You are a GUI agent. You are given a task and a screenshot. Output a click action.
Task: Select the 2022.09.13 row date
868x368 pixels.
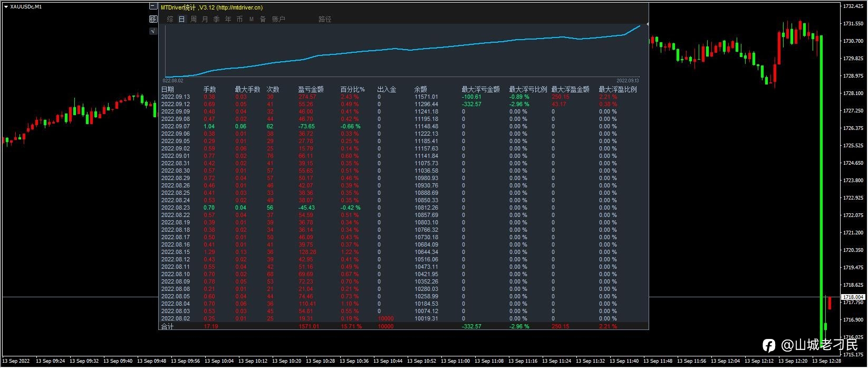coord(175,97)
